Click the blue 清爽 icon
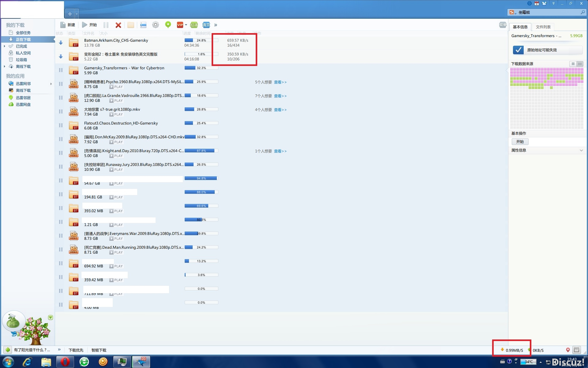 tap(206, 25)
